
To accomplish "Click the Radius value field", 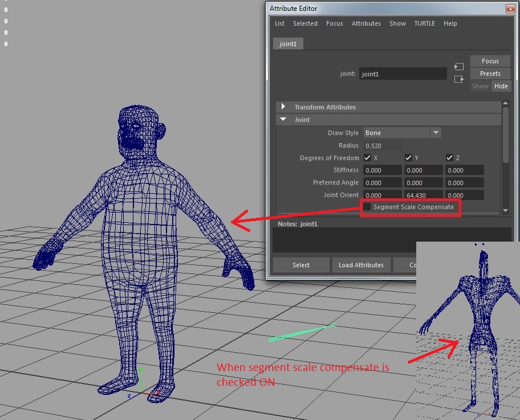I will [x=382, y=145].
